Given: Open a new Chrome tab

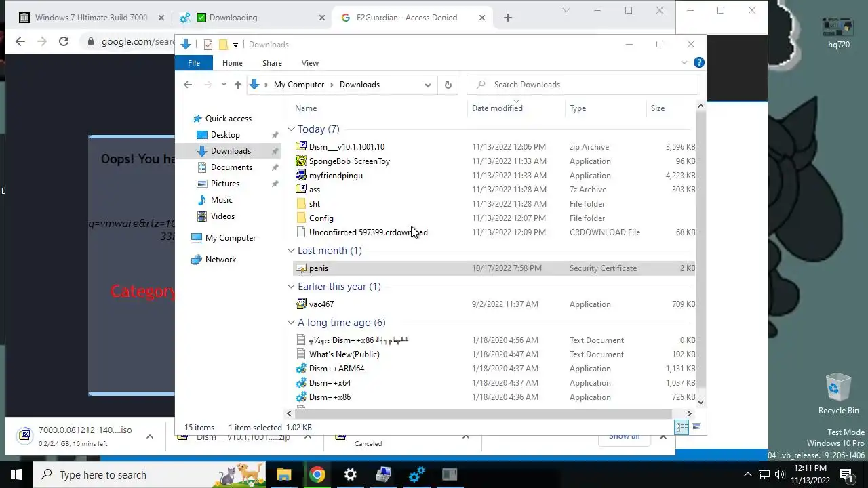Looking at the screenshot, I should click(508, 18).
